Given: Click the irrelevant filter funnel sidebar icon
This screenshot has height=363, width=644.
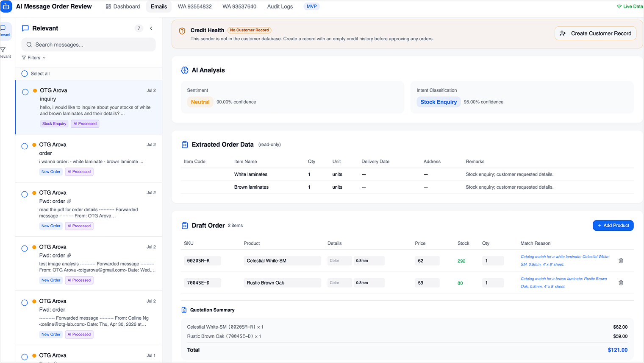Looking at the screenshot, I should (x=3, y=50).
